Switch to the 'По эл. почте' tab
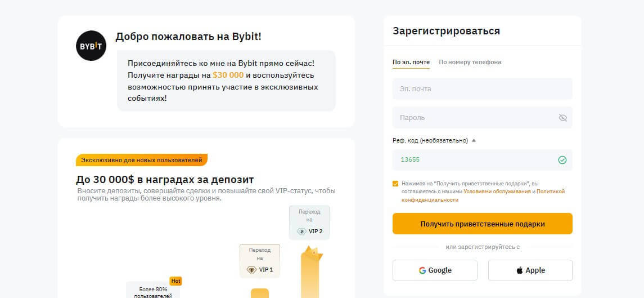The width and height of the screenshot is (644, 298). [x=411, y=62]
